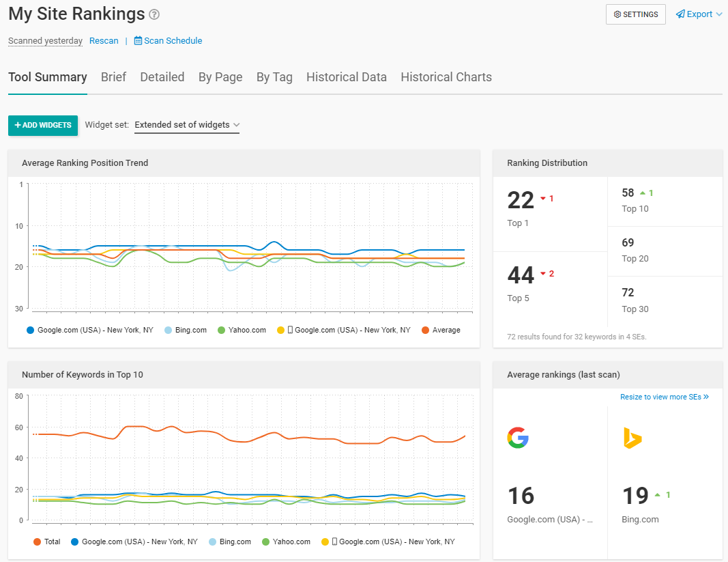The height and width of the screenshot is (562, 728).
Task: Click the Export paper-plane icon
Action: pyautogui.click(x=680, y=14)
